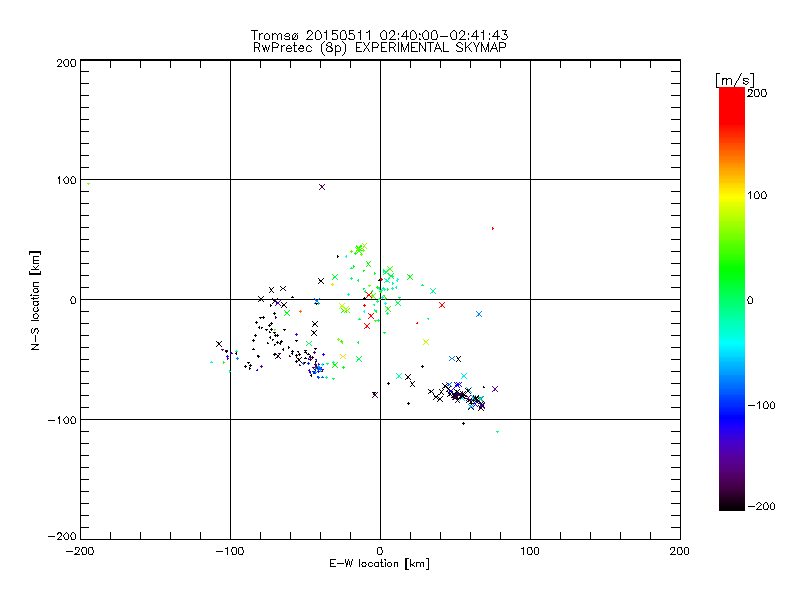
Task: Click the y-axis tick label '-100' on the left axis
Action: click(x=62, y=420)
